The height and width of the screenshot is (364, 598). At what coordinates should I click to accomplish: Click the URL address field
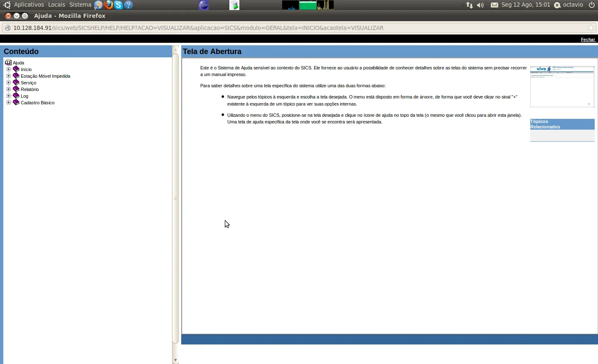pyautogui.click(x=298, y=28)
